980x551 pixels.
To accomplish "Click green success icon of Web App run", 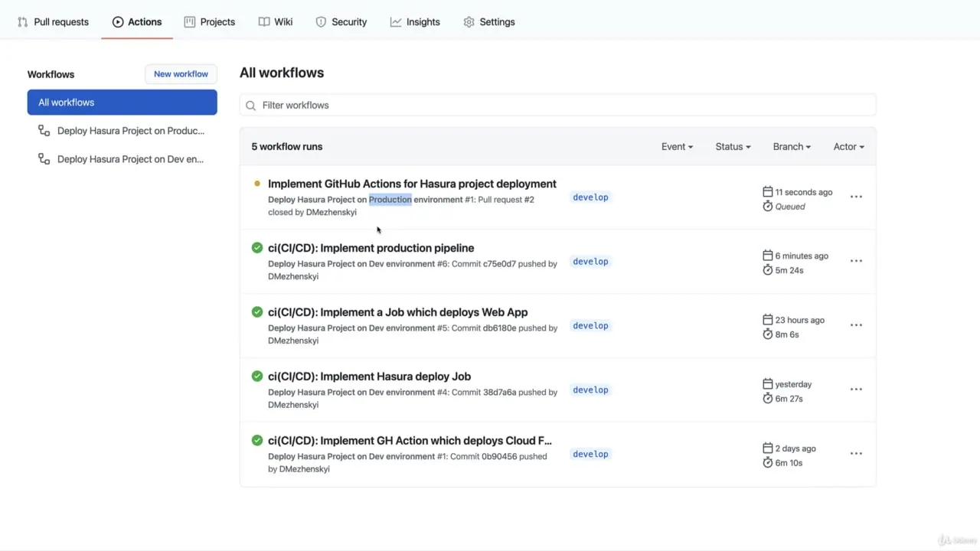I will [x=257, y=312].
